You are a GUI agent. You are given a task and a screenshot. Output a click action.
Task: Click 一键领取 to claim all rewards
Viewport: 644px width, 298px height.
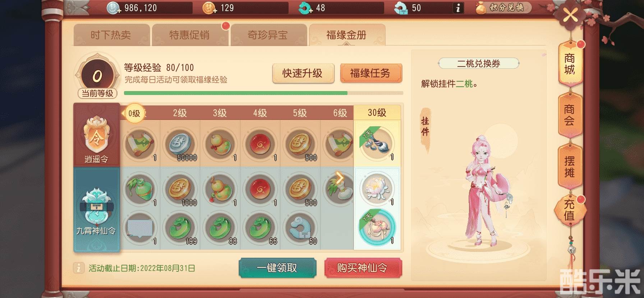pos(277,268)
